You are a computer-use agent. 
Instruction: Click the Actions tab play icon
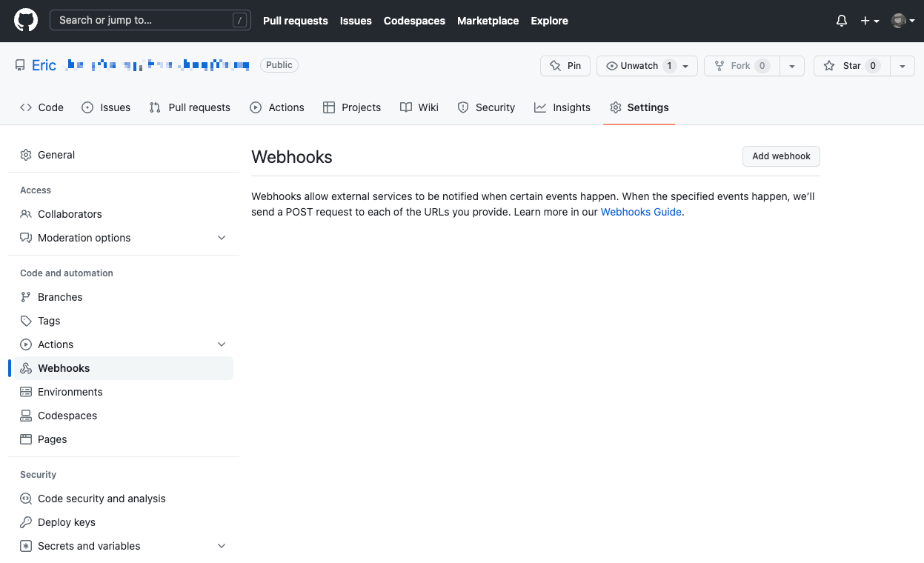(256, 107)
